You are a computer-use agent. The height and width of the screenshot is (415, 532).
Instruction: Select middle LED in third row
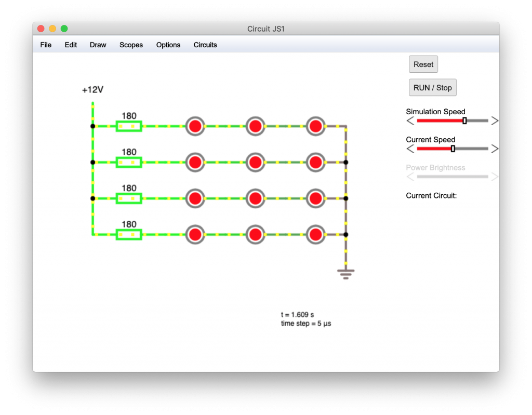coord(255,198)
